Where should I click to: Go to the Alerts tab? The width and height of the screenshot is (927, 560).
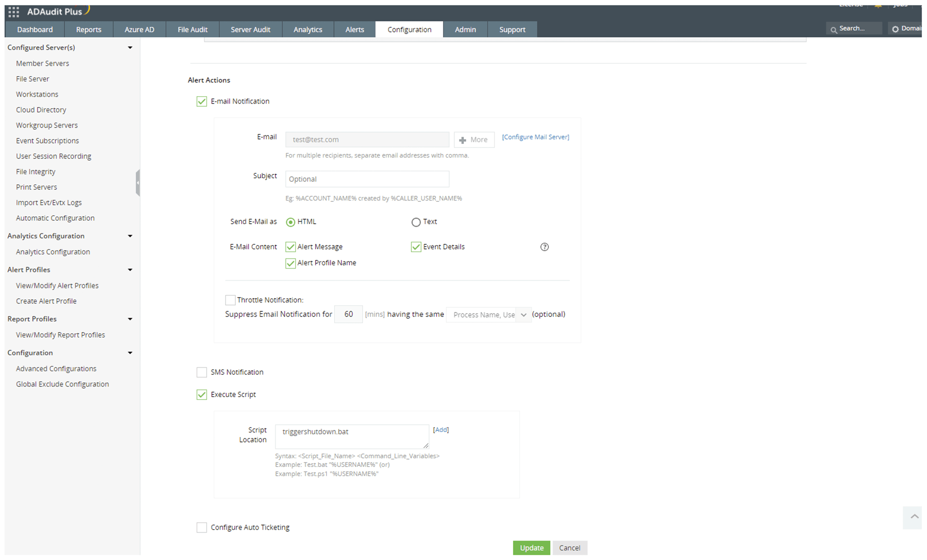point(355,29)
